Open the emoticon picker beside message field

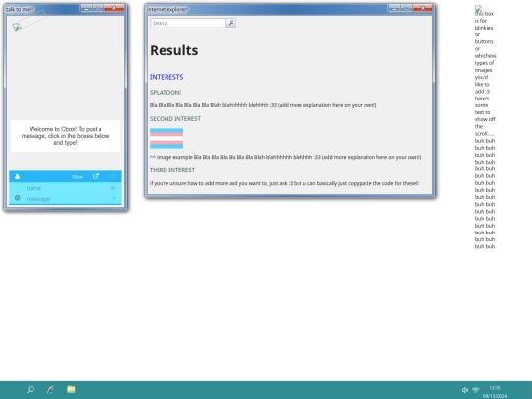18,198
